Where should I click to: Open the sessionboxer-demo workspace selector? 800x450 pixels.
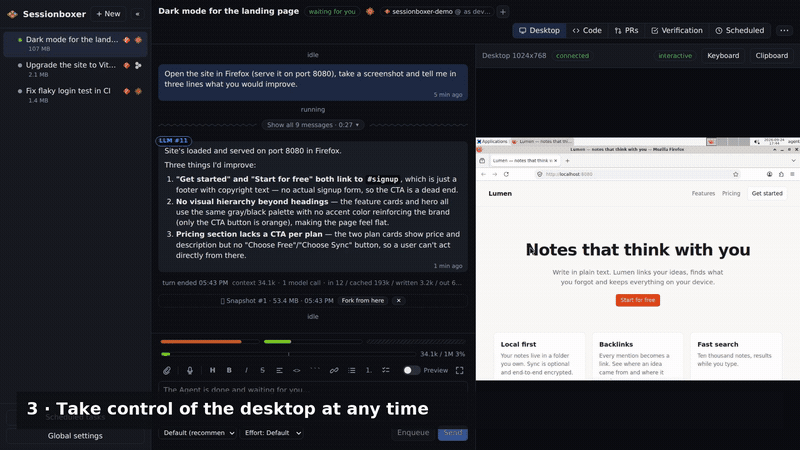coord(437,11)
